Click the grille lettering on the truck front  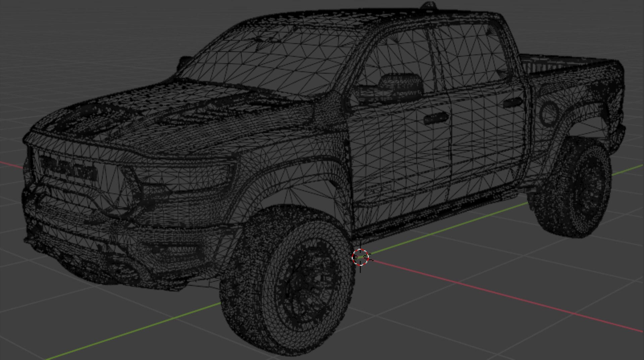point(69,169)
